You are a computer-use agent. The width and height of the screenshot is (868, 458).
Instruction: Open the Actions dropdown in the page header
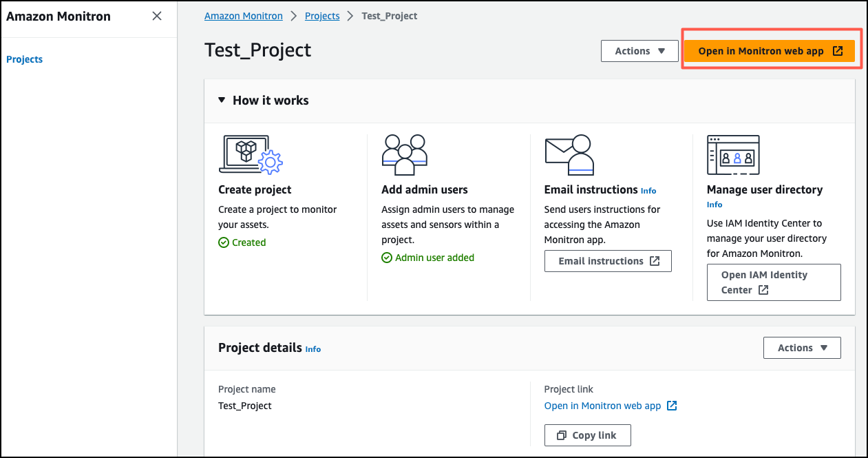(x=639, y=50)
